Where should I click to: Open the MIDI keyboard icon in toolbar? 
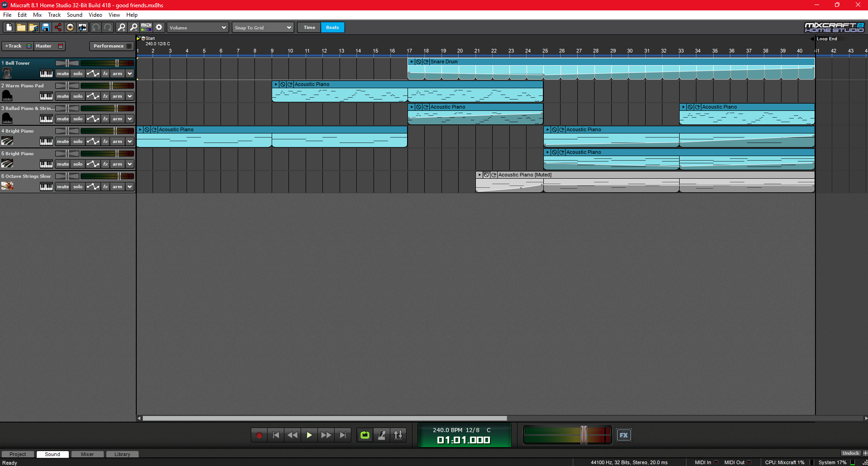[x=146, y=28]
